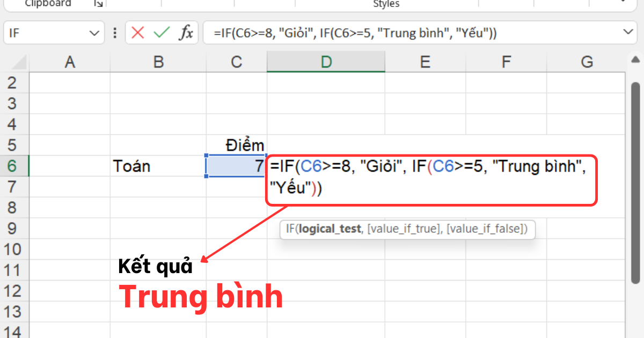Viewport: 644px width, 338px height.
Task: Select the column G header
Action: [x=587, y=62]
